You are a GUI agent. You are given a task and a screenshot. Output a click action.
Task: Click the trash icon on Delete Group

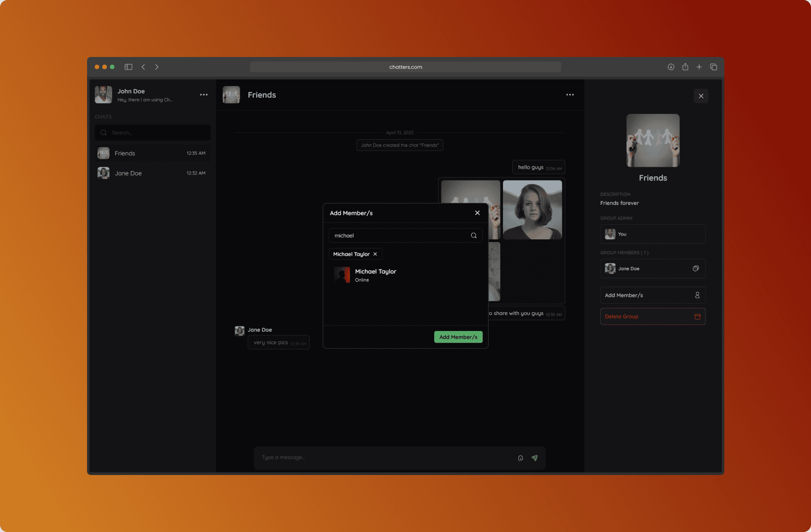pyautogui.click(x=697, y=317)
